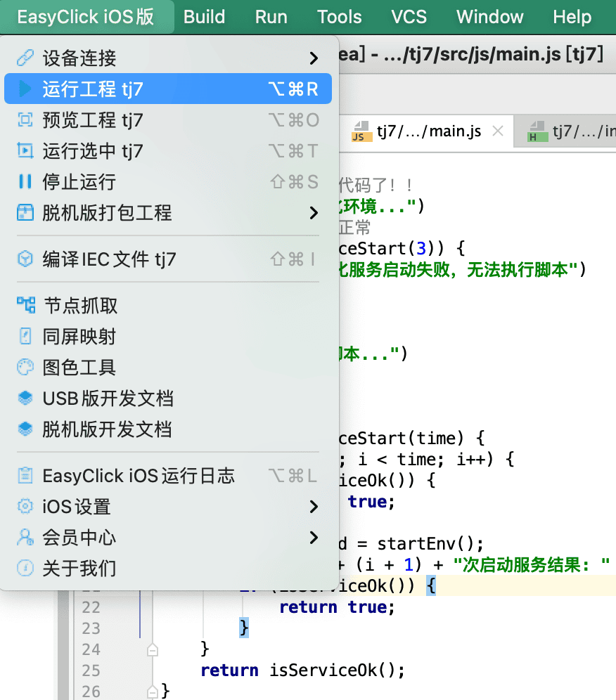Open the VCS menu
This screenshot has height=700, width=616.
coord(409,17)
